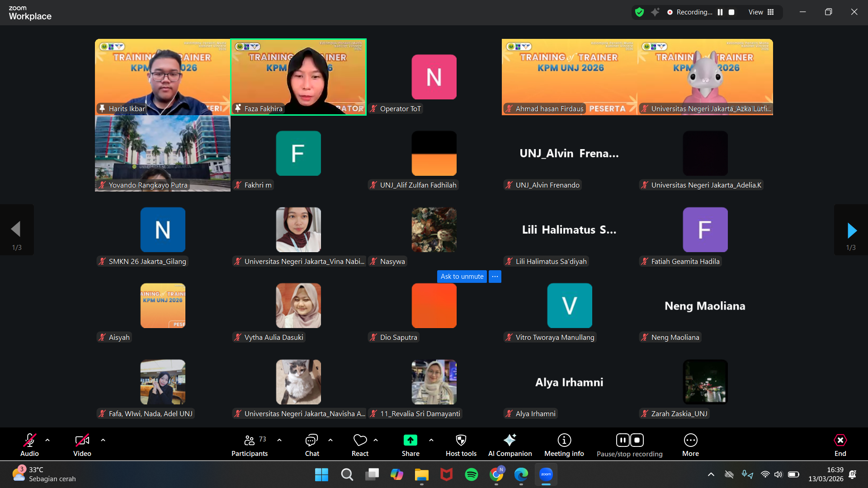Click Ask to unmute button
The image size is (868, 488).
pos(462,277)
